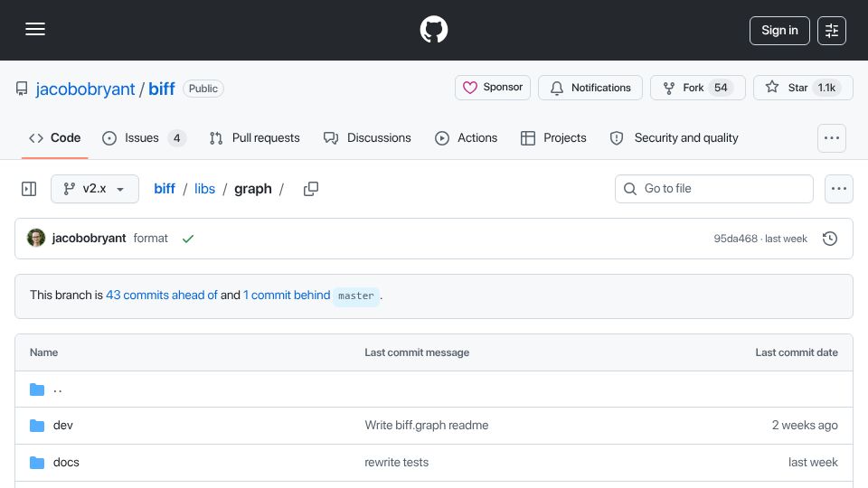This screenshot has height=488, width=868.
Task: Click the Fork count 54
Action: pyautogui.click(x=721, y=88)
